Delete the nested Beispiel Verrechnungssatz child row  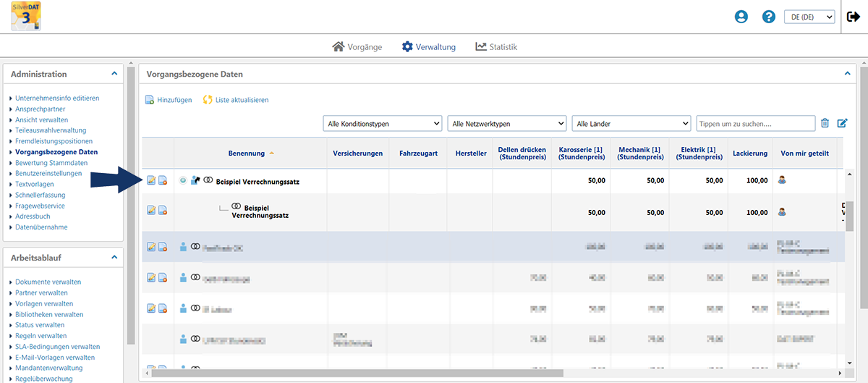(163, 210)
